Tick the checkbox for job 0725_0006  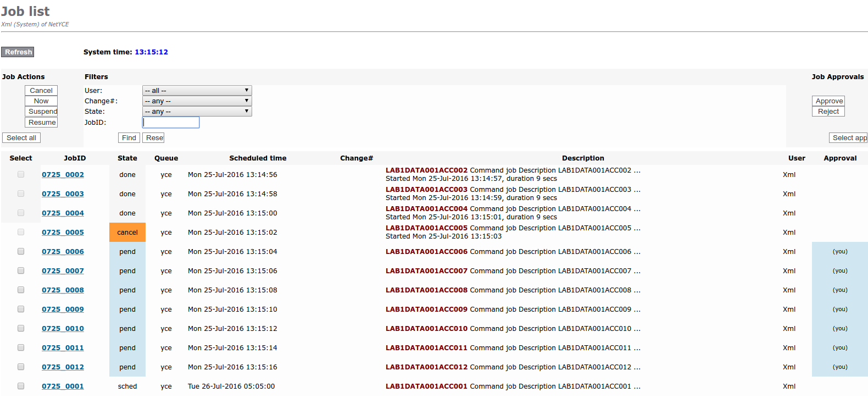[21, 251]
